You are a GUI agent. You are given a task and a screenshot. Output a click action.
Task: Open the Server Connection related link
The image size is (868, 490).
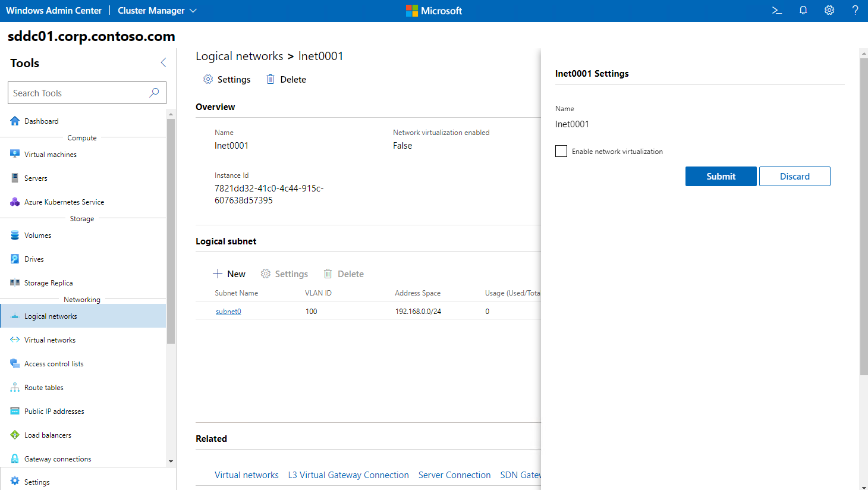pyautogui.click(x=454, y=475)
